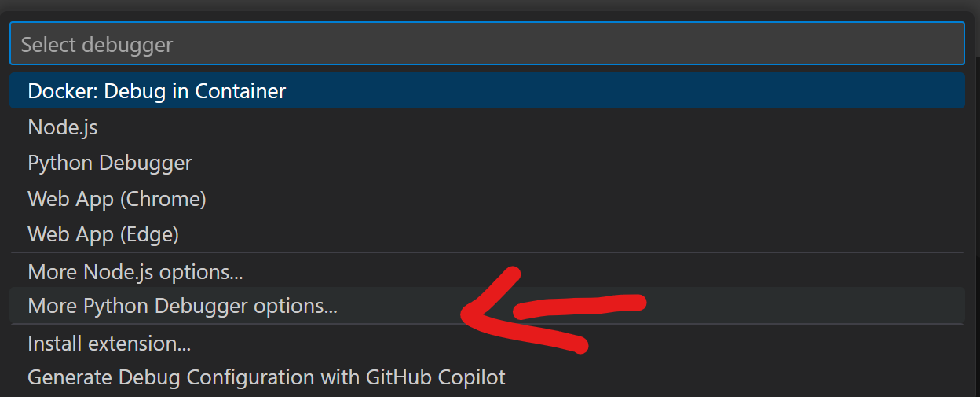Choose Docker: Debug in Container
Screen dimensions: 980x397
pyautogui.click(x=157, y=91)
